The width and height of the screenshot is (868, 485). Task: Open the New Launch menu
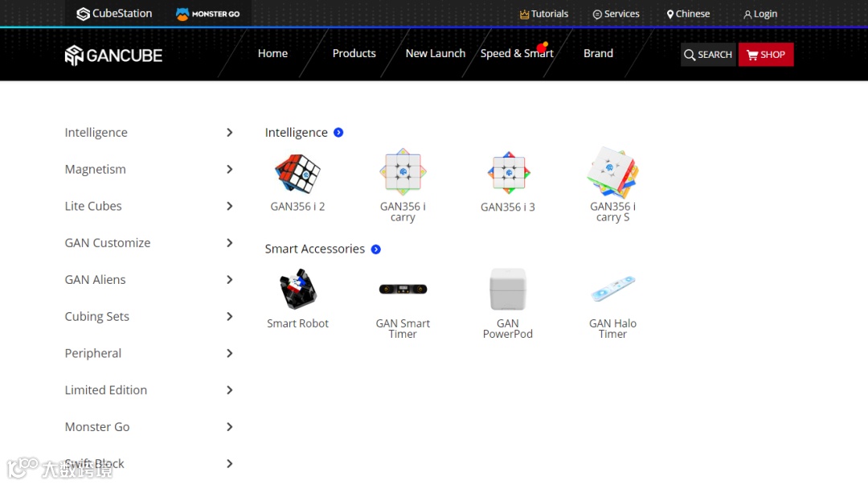(x=436, y=53)
